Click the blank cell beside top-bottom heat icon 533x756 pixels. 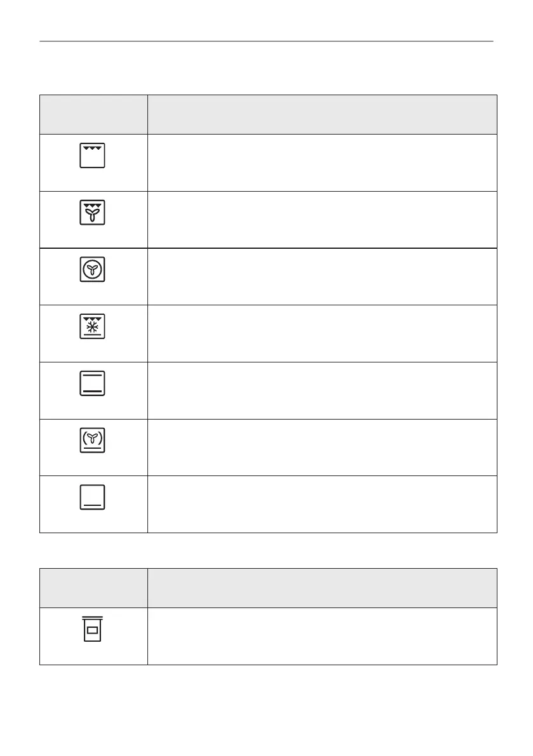(x=322, y=390)
